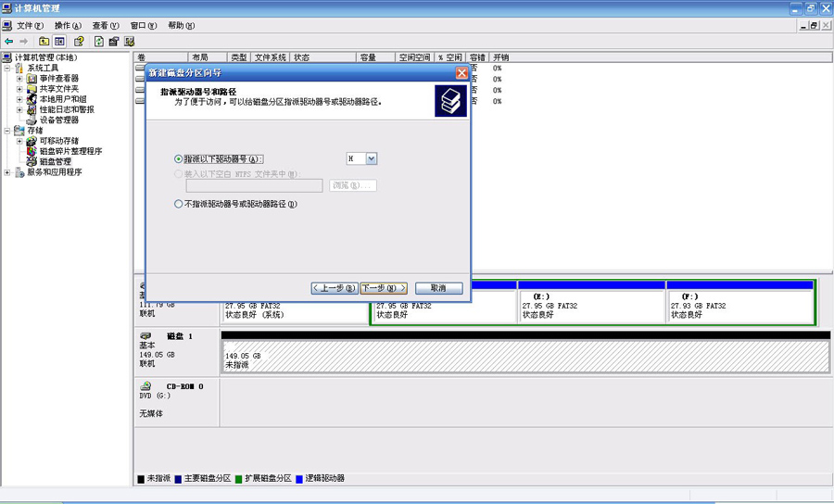This screenshot has height=504, width=834.
Task: Collapse the 存储 (Storage) tree node
Action: click(x=7, y=131)
